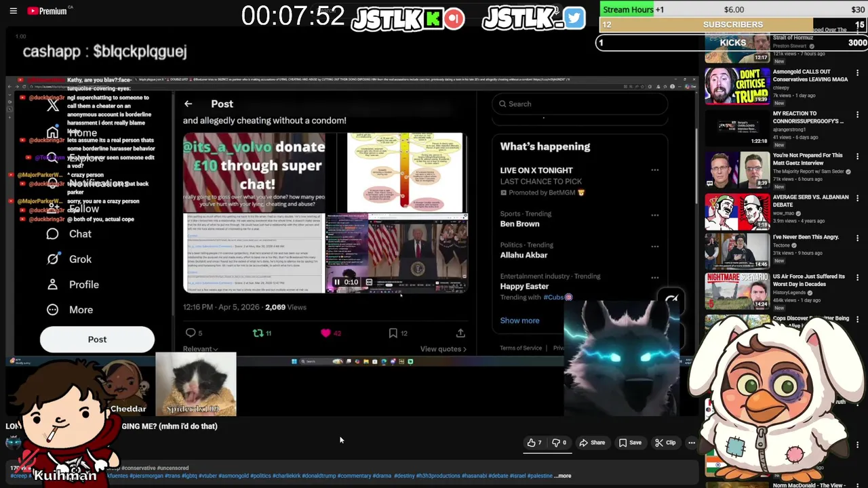Toggle bookmark on tweet with 12 bookmarks
Screen dimensions: 868x488
pos(393,333)
